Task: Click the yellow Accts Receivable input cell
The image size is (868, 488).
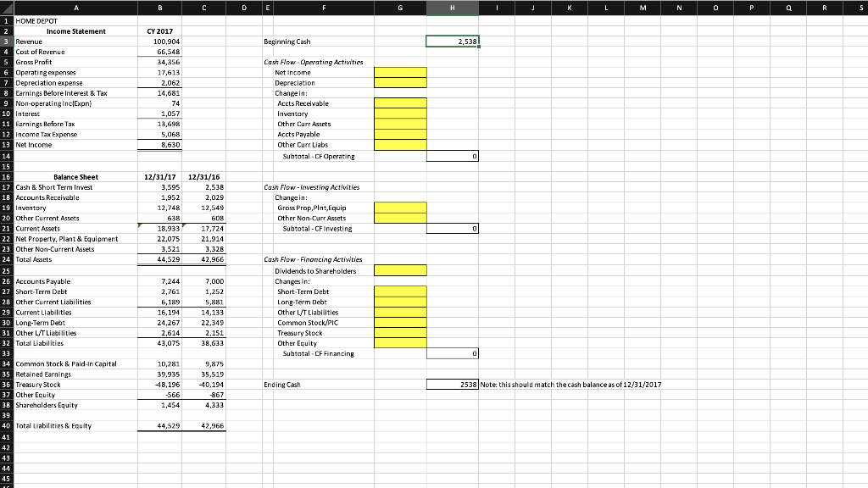Action: [x=399, y=103]
